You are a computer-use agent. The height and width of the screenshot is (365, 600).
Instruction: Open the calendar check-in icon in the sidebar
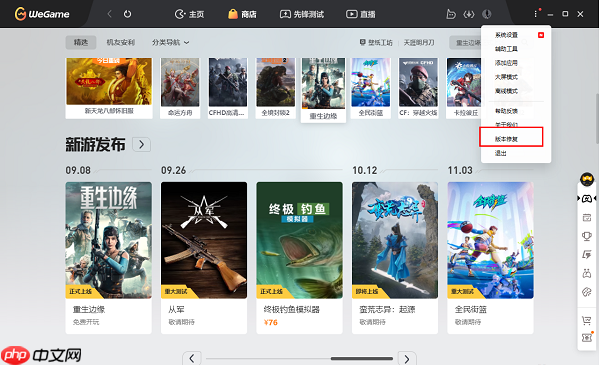[x=587, y=218]
